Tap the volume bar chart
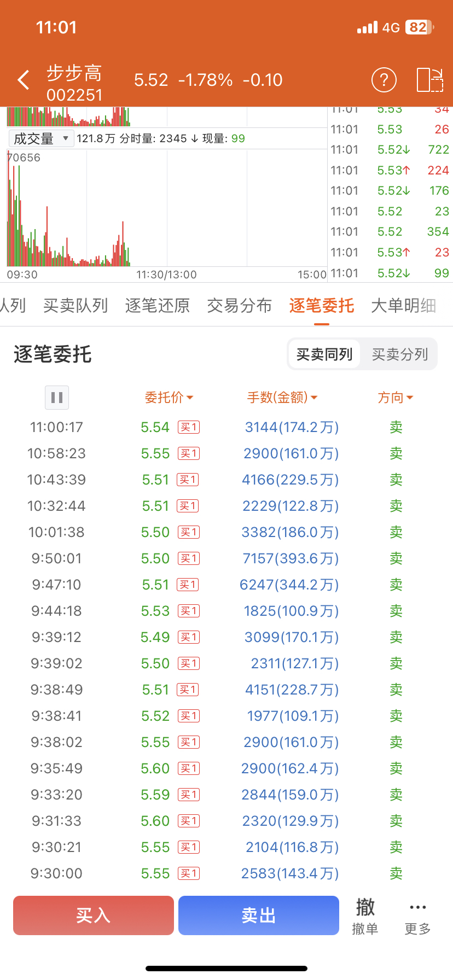 pyautogui.click(x=166, y=208)
